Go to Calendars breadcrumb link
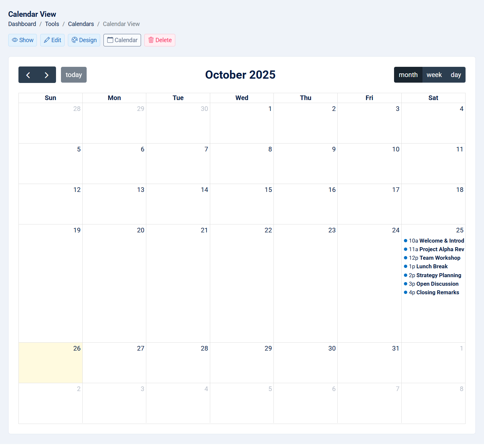The height and width of the screenshot is (448, 484). coord(81,24)
